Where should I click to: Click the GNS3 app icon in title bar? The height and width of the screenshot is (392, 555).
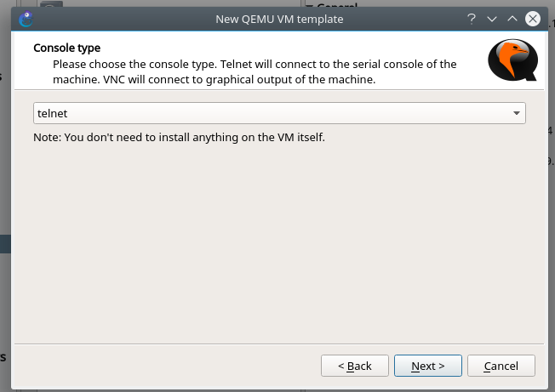coord(26,19)
